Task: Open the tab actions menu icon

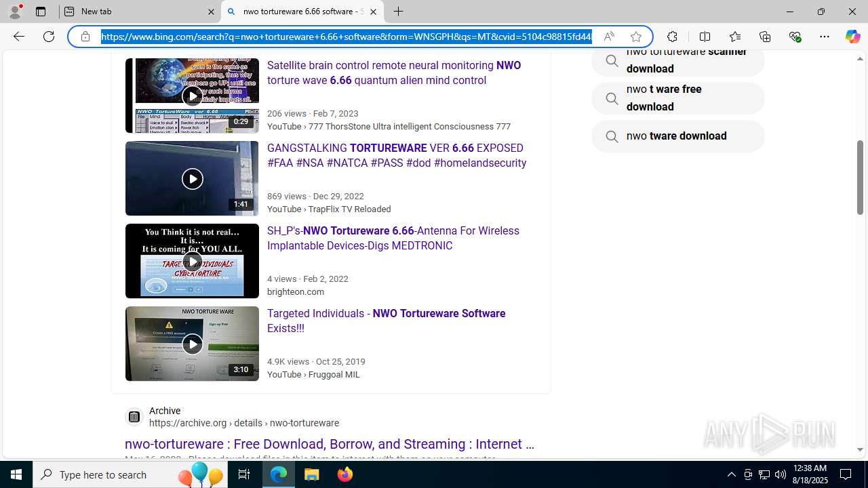Action: point(41,12)
